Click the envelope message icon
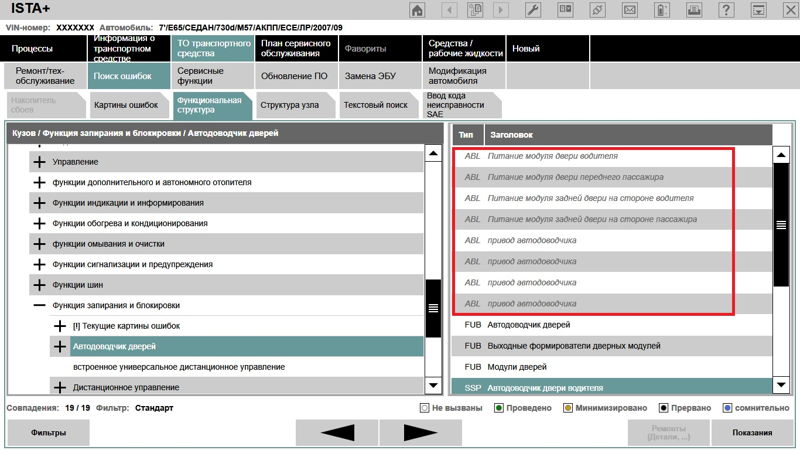The image size is (800, 450). [x=630, y=10]
